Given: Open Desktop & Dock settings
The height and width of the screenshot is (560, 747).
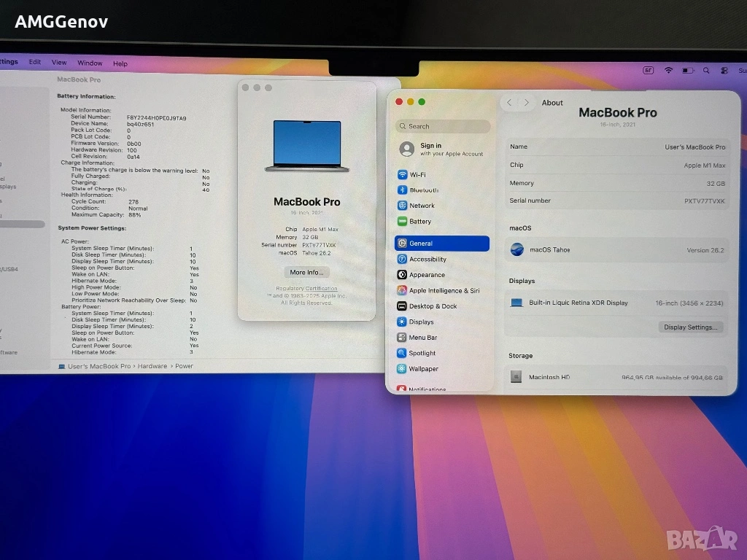Looking at the screenshot, I should [x=433, y=306].
